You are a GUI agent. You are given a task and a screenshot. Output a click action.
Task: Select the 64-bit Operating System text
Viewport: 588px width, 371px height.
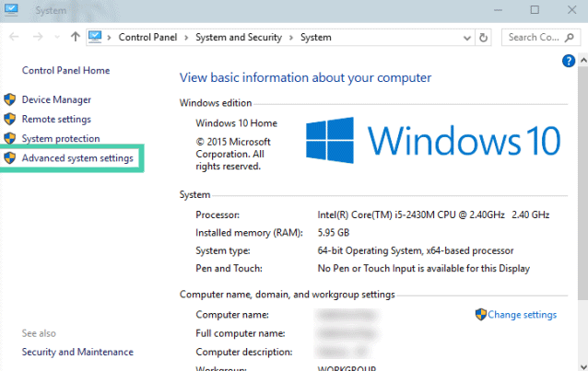click(x=416, y=250)
